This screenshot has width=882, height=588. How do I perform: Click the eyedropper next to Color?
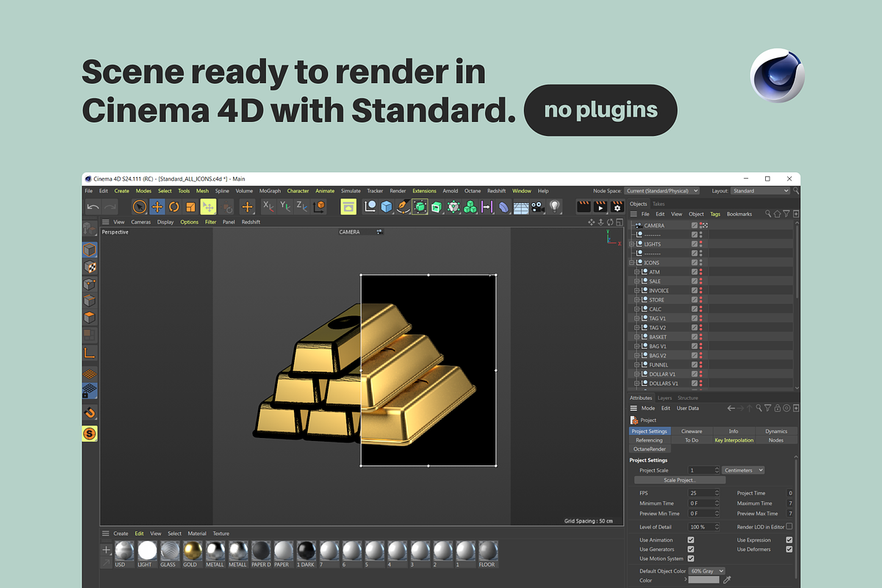(x=728, y=580)
